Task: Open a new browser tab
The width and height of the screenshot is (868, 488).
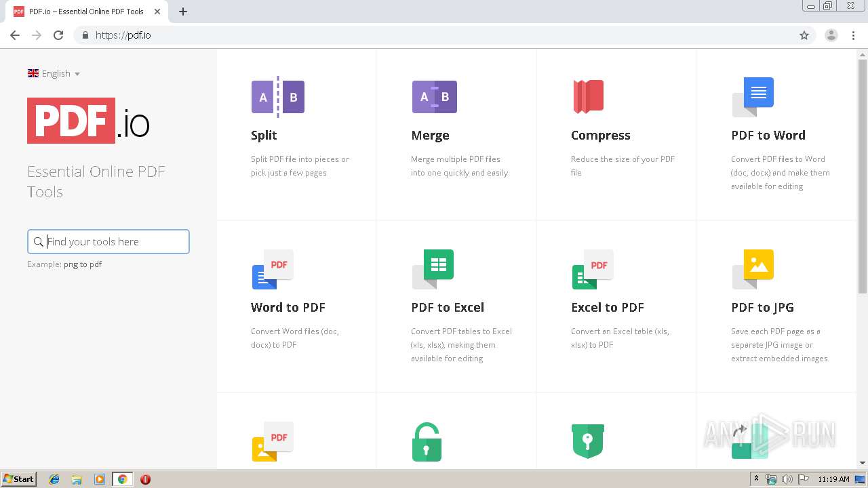Action: 183,12
